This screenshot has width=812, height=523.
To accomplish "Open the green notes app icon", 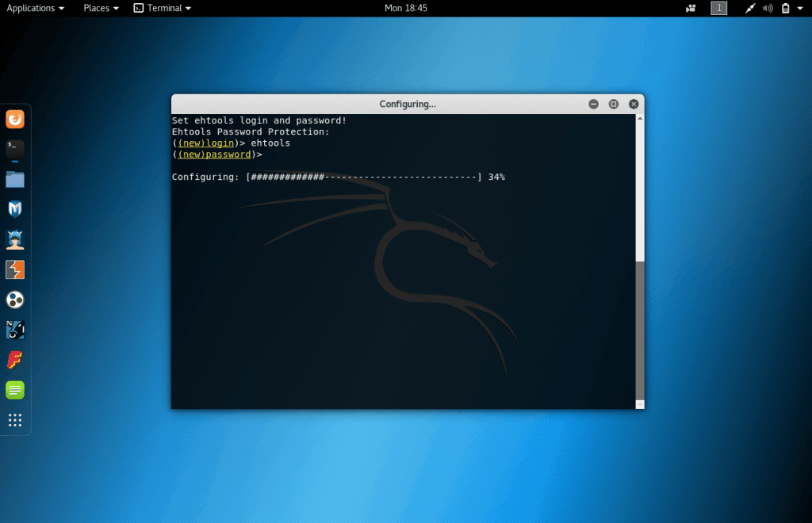I will click(15, 390).
